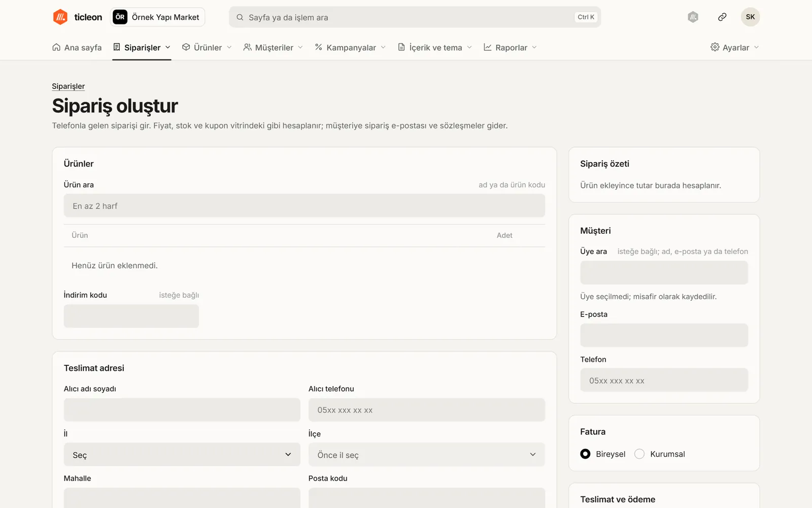Select the Kurumsal invoice option
812x508 pixels.
click(x=639, y=454)
